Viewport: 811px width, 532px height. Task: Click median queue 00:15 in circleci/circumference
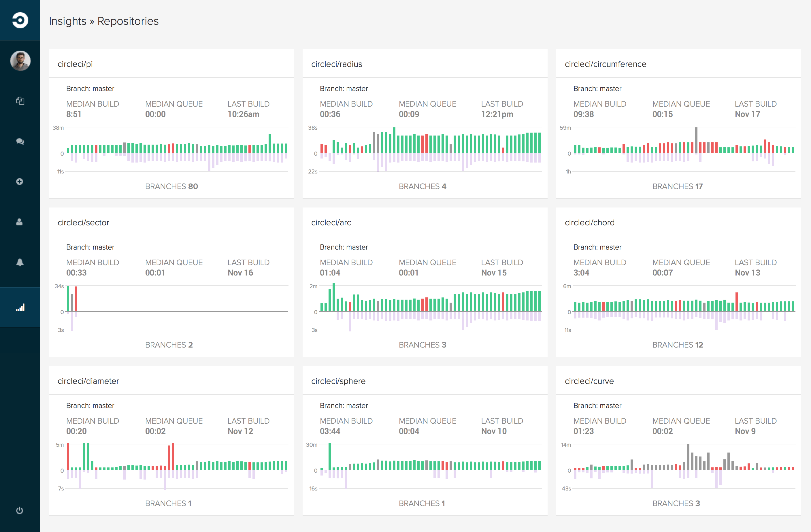point(662,114)
